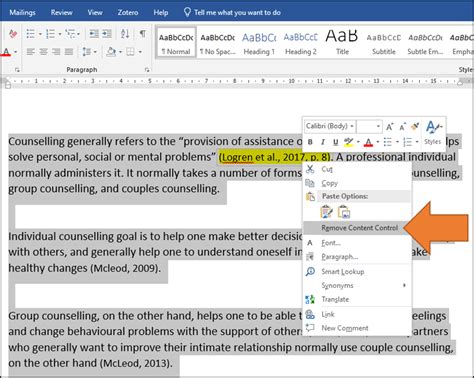The image size is (474, 378).
Task: Toggle Italic in the mini toolbar
Action: pyautogui.click(x=323, y=142)
